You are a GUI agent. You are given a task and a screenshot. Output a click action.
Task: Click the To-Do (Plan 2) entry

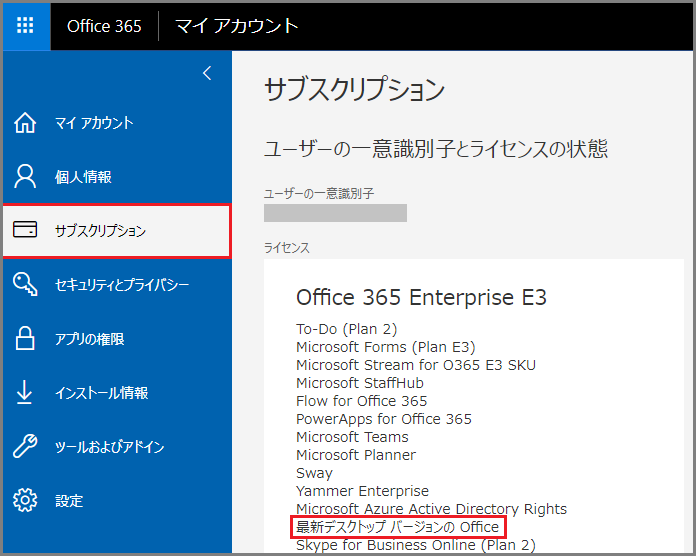click(x=346, y=329)
